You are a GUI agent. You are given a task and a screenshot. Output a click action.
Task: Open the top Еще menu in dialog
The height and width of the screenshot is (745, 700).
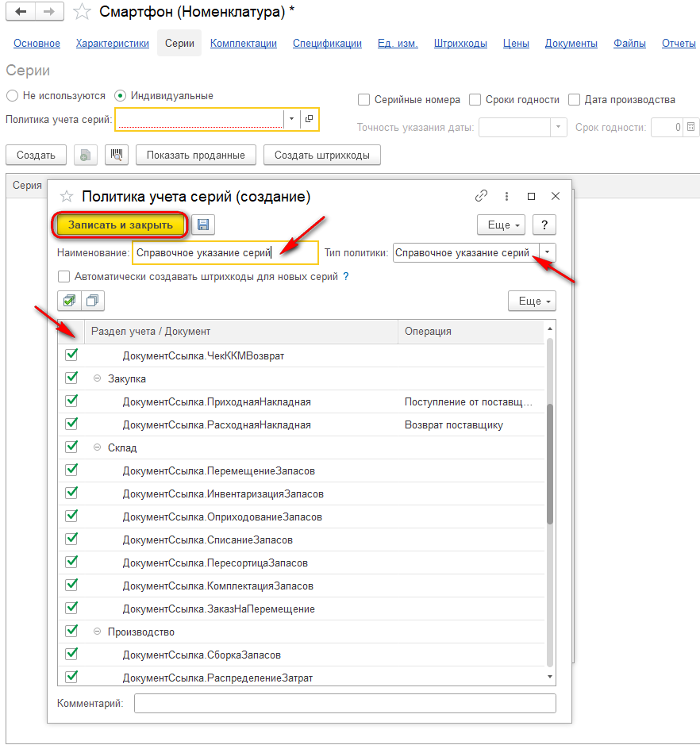tap(501, 225)
